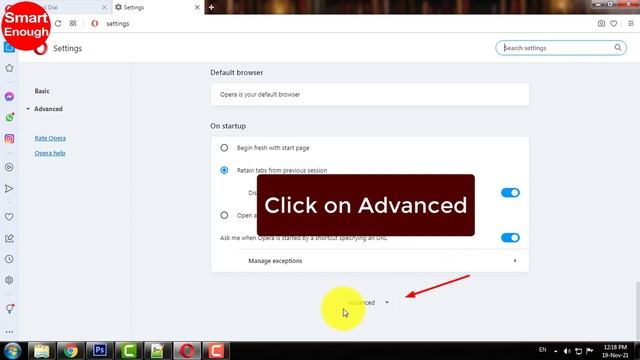Click the EN language indicator
The image size is (640, 360).
(x=542, y=350)
